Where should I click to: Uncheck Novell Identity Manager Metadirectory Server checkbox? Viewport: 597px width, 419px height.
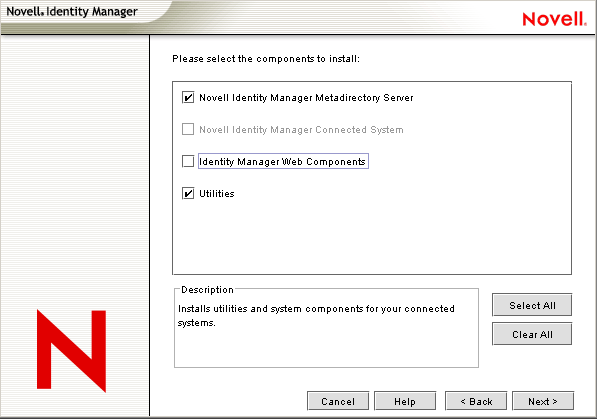click(x=188, y=98)
